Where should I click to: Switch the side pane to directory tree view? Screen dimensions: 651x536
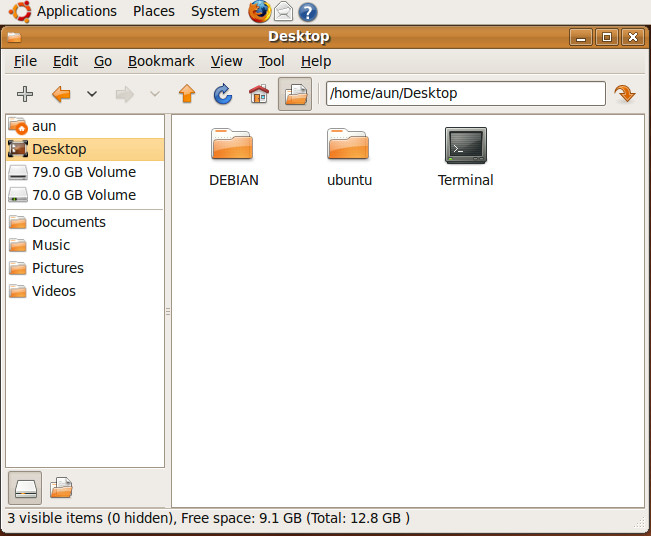(x=61, y=488)
